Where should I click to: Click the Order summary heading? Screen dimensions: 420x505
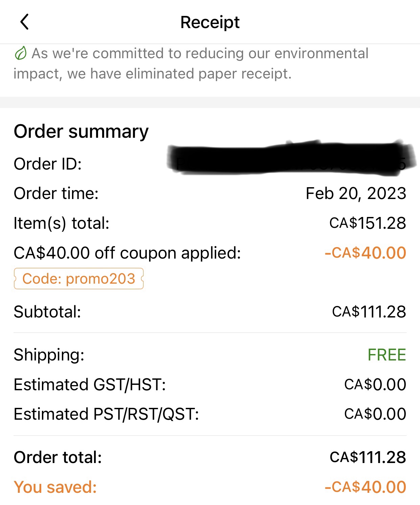click(81, 131)
